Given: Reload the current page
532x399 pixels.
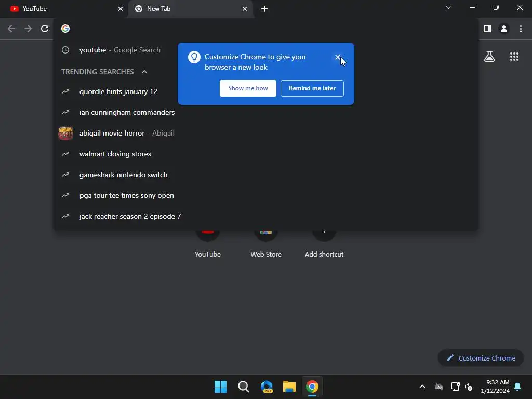Looking at the screenshot, I should [45, 29].
